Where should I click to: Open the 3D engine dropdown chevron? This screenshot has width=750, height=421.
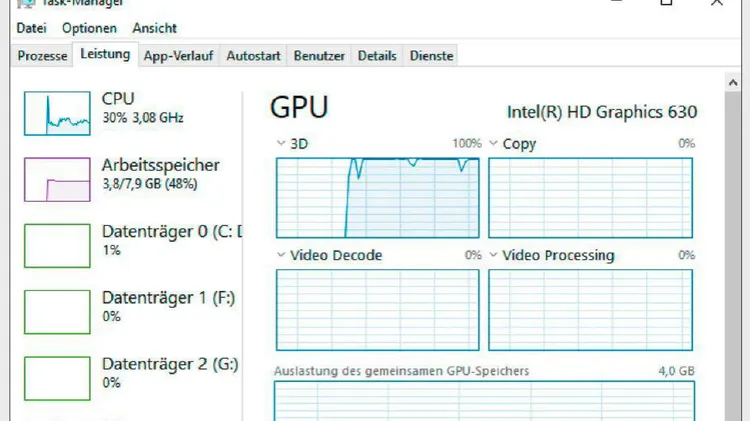281,144
